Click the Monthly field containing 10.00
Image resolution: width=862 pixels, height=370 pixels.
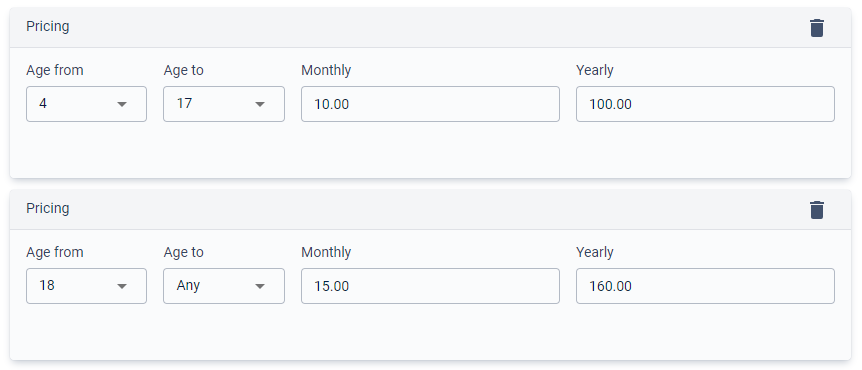coord(430,104)
